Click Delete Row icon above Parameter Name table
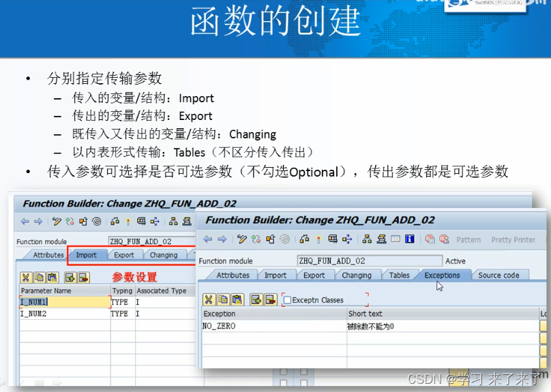 click(84, 277)
